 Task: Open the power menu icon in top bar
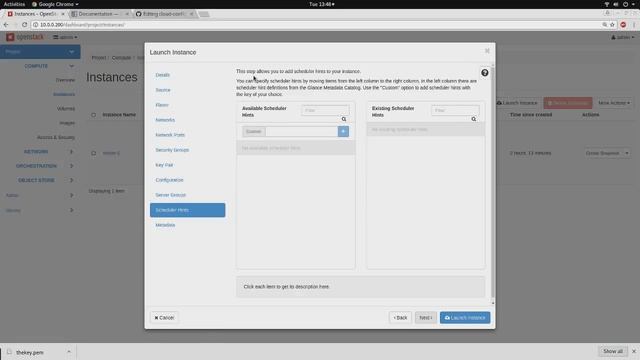tap(625, 4)
